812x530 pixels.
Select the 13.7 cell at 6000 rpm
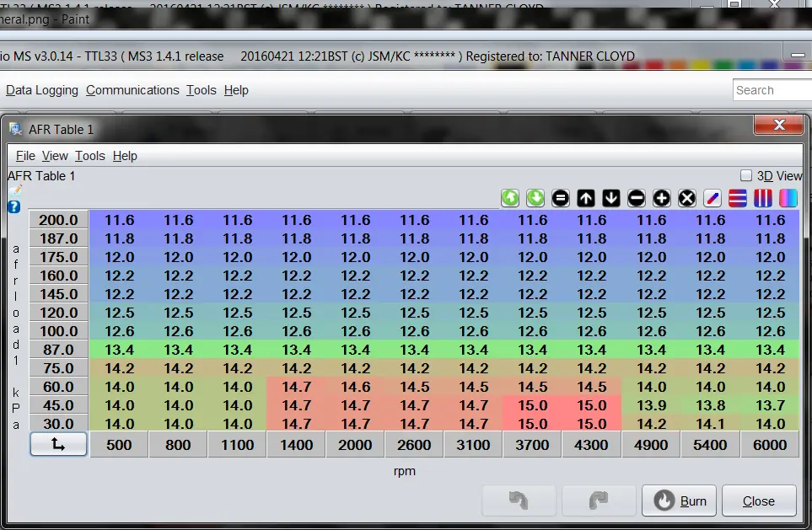click(770, 405)
